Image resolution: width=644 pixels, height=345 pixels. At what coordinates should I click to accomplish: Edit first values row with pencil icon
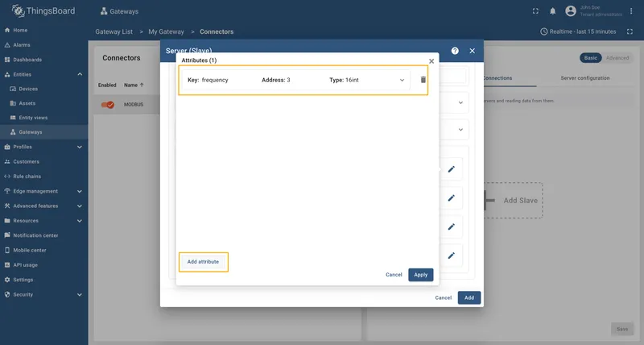451,169
